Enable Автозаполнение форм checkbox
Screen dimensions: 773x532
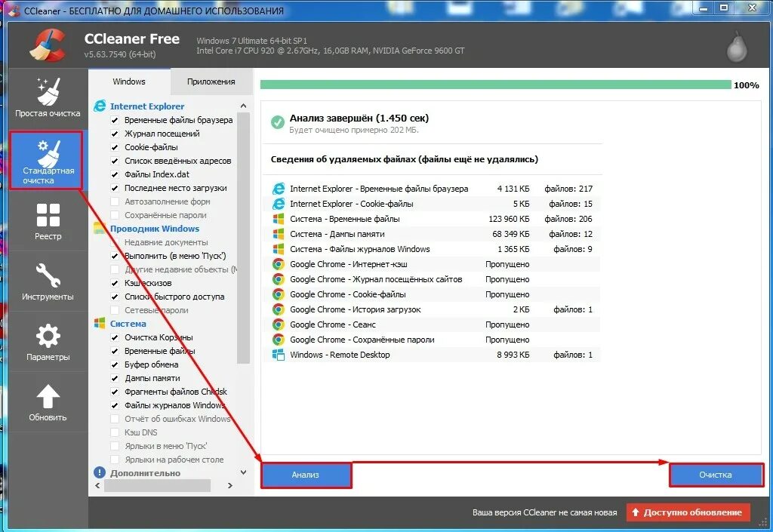115,201
